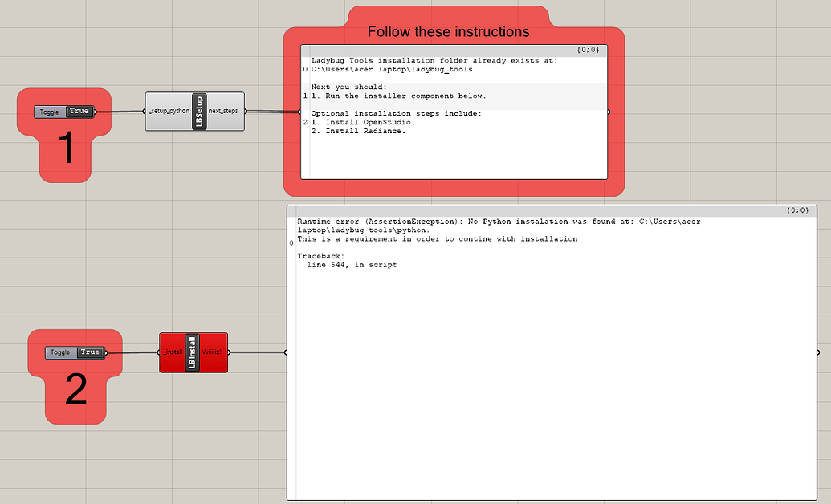Click the {0;0} path header of instructions panel
The image size is (831, 504).
(x=589, y=50)
